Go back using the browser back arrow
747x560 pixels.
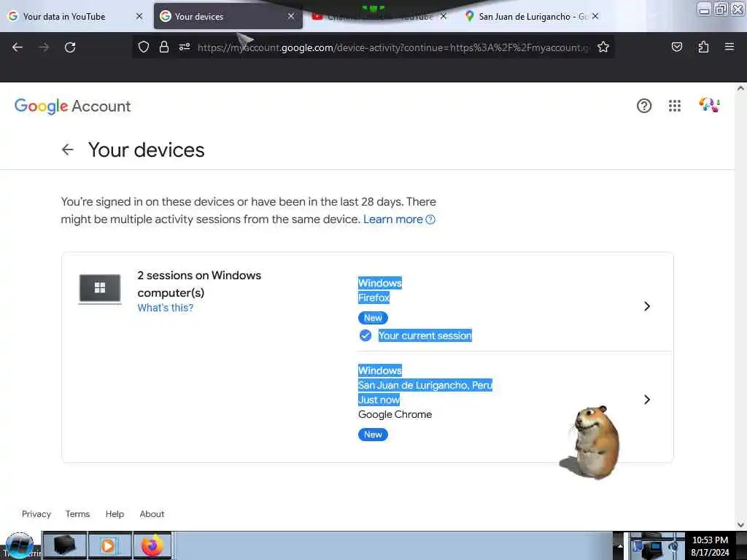18,47
